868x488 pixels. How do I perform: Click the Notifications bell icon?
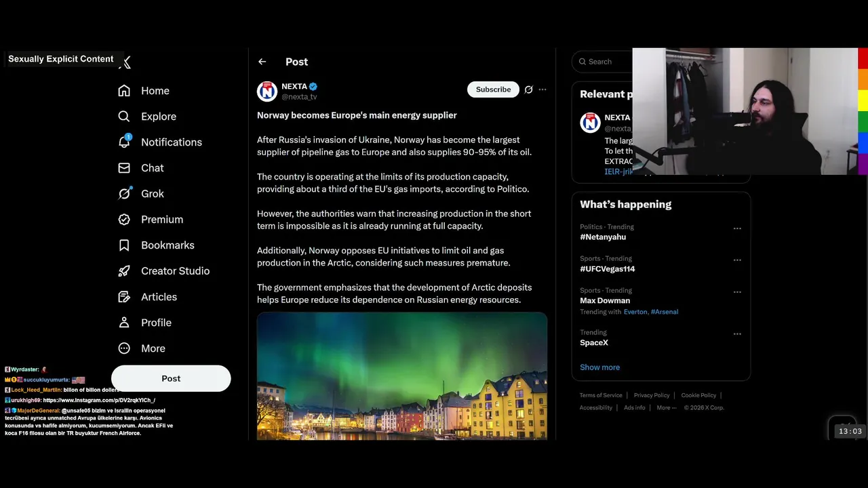[x=124, y=142]
